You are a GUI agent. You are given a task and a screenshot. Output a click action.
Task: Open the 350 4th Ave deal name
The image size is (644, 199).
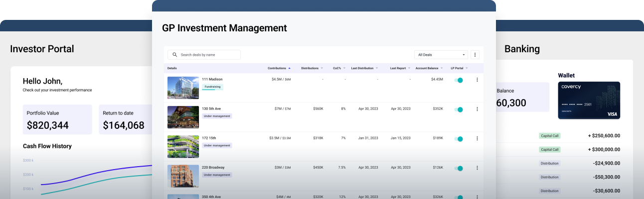[212, 197]
